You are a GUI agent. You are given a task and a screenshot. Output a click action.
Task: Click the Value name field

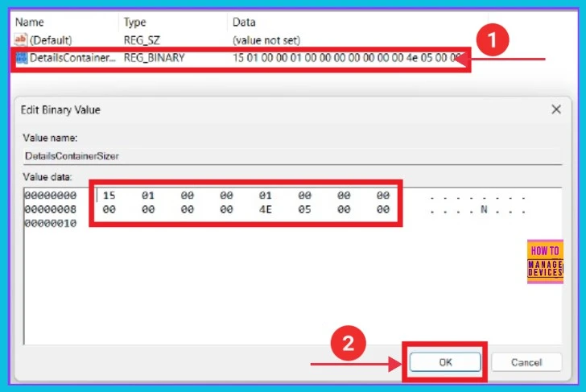click(293, 156)
